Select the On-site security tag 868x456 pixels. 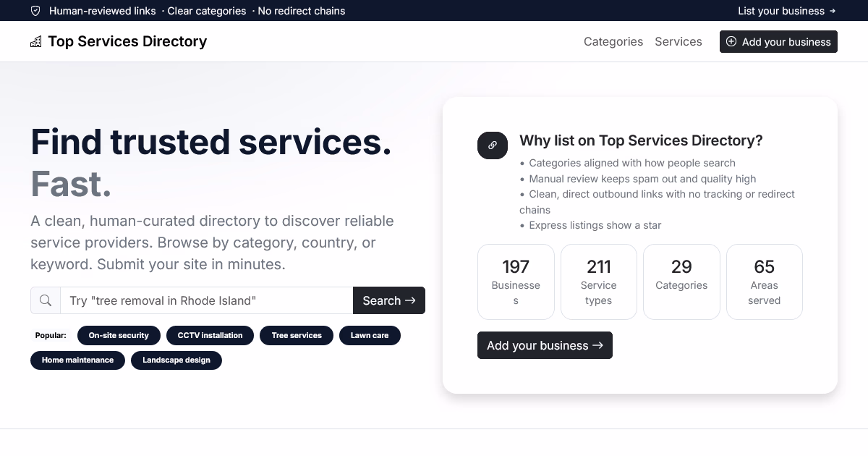[119, 336]
